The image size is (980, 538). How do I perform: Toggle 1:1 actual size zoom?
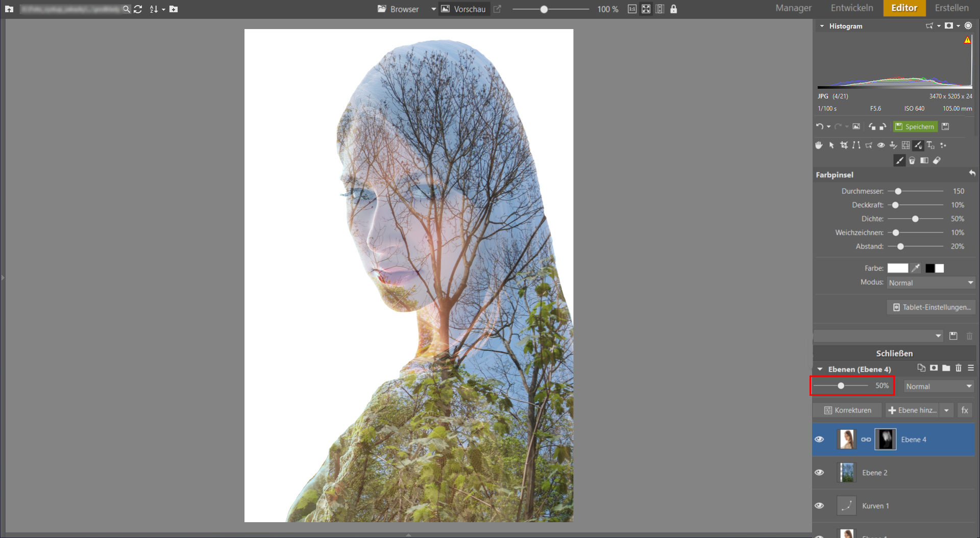632,9
